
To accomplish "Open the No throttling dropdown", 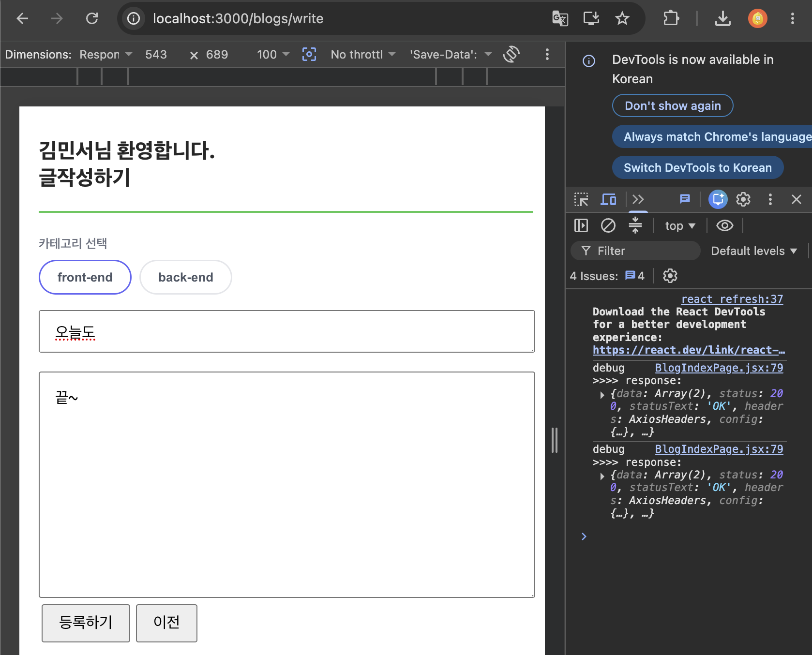I will 363,54.
